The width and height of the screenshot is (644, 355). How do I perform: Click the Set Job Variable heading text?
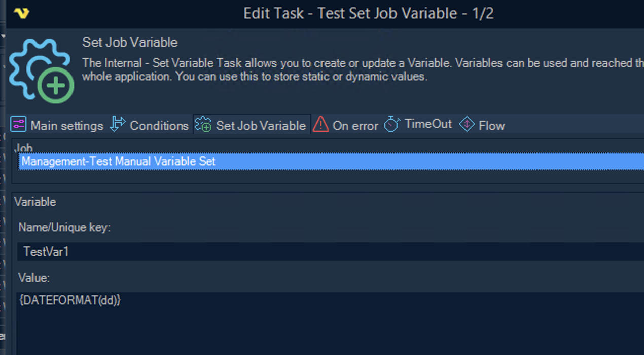[130, 42]
